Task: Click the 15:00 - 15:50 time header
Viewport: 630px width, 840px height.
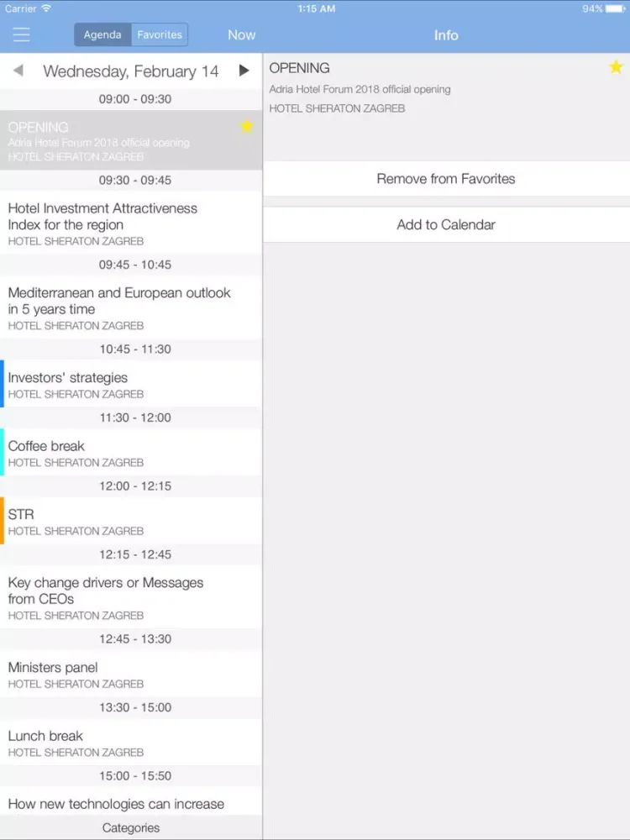Action: coord(135,776)
